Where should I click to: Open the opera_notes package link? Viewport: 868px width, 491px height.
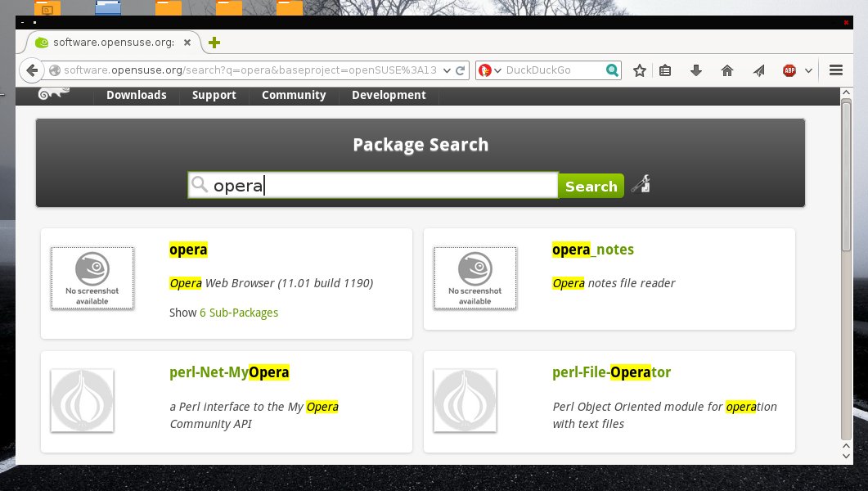point(593,250)
